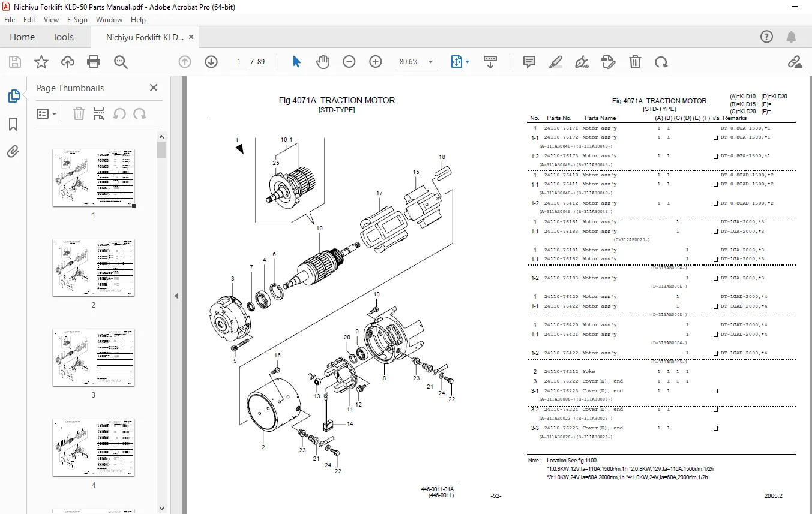
Task: Open the notifications bell
Action: (x=792, y=37)
